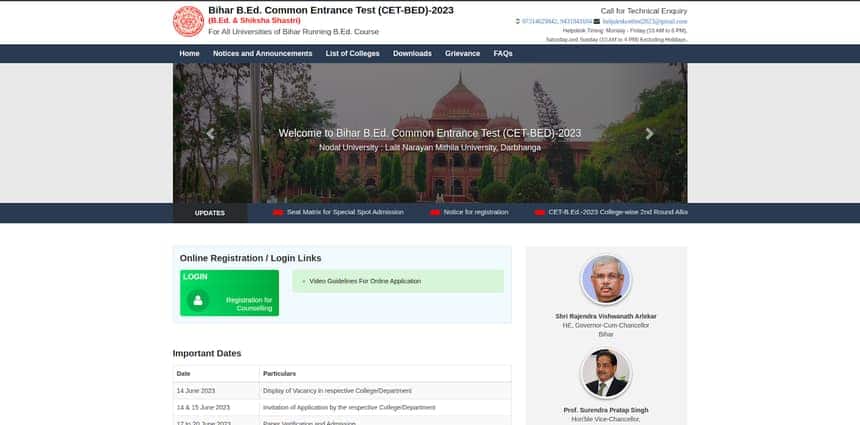Open CET-B.Ed.-2023 College-wise 2nd Round update

618,212
